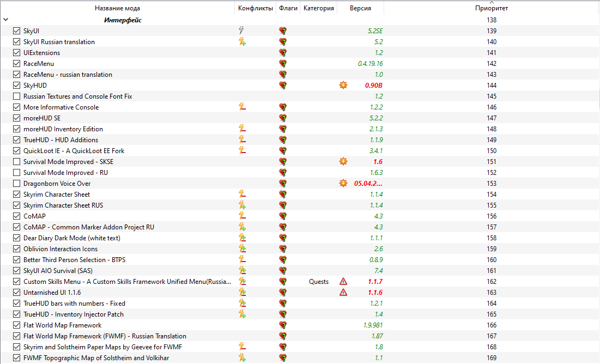
Task: Click flag heart icon for Flat World Map Framework
Action: 283,325
